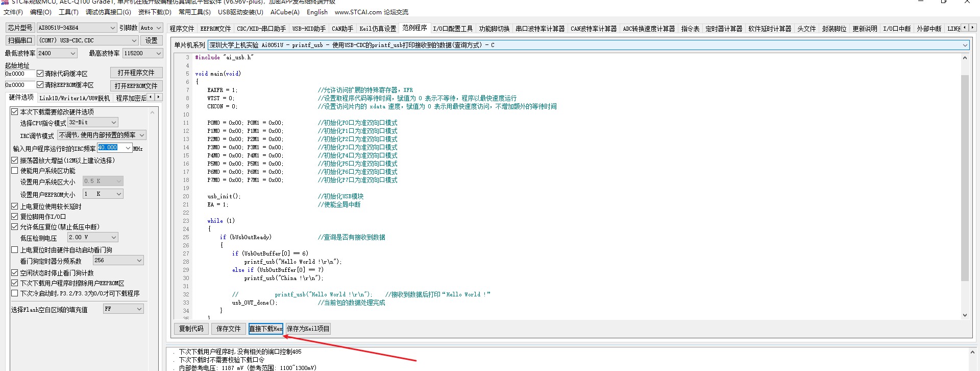Switch to 定时器计算器 tab
The width and height of the screenshot is (980, 371).
click(724, 29)
